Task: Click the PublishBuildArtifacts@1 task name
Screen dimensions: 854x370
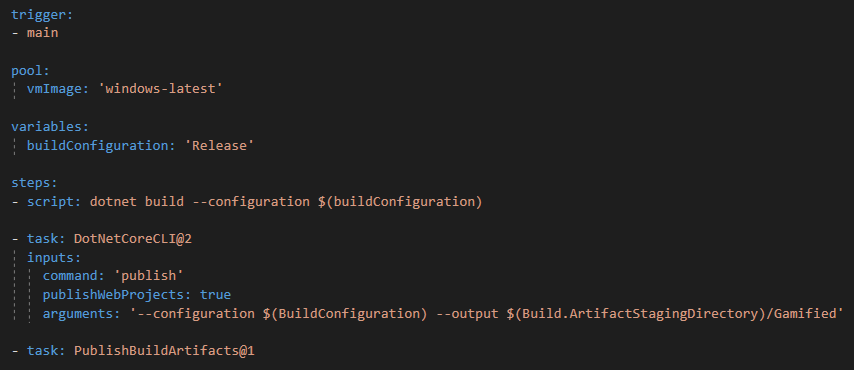Action: [x=164, y=351]
